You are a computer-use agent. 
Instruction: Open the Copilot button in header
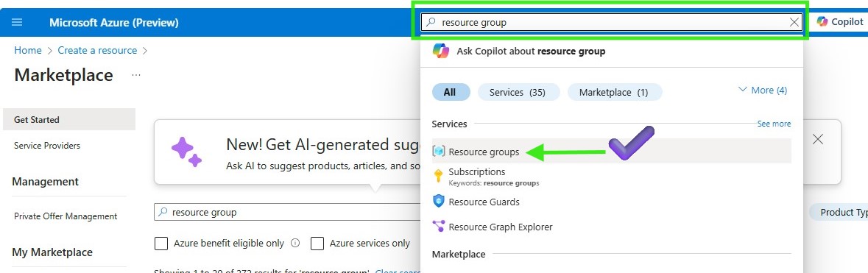(x=840, y=22)
